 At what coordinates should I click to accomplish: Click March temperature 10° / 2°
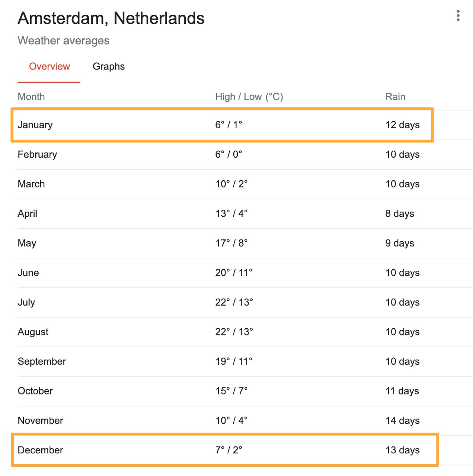(x=231, y=184)
